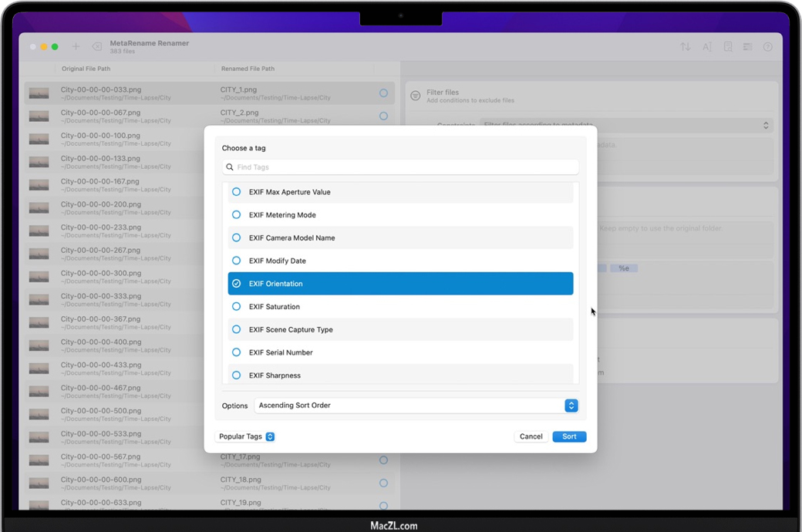Image resolution: width=802 pixels, height=532 pixels.
Task: Click the sort arrows toolbar icon
Action: click(x=685, y=47)
